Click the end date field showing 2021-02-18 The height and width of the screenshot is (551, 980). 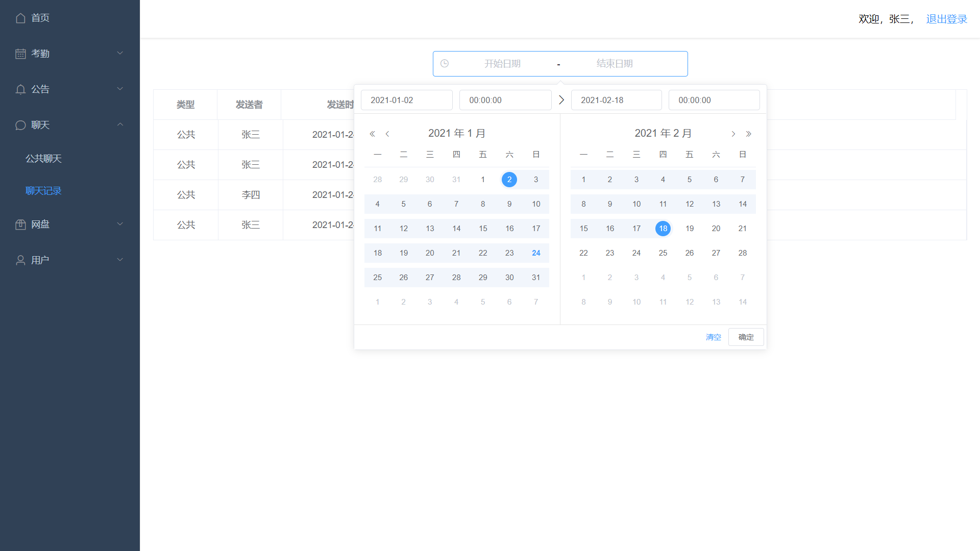click(x=617, y=100)
